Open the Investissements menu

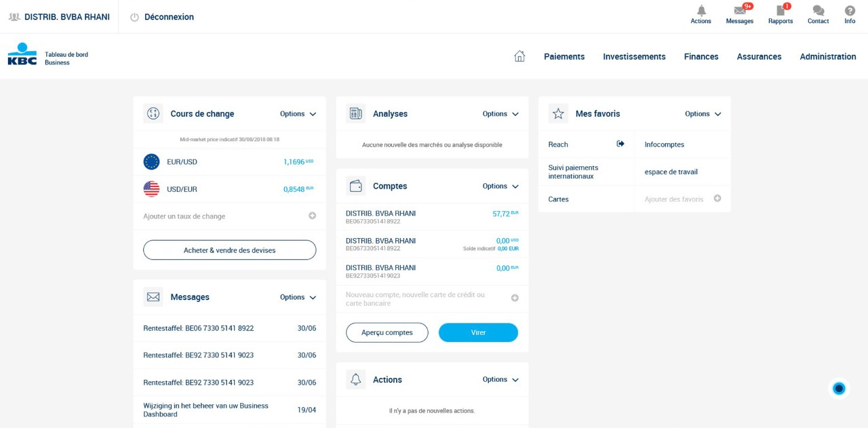click(634, 56)
